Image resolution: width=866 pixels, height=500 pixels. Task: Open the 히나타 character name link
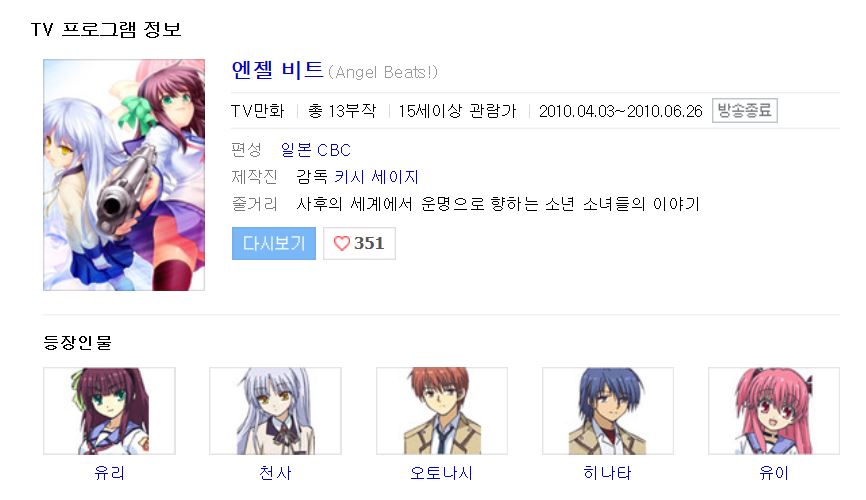click(608, 473)
